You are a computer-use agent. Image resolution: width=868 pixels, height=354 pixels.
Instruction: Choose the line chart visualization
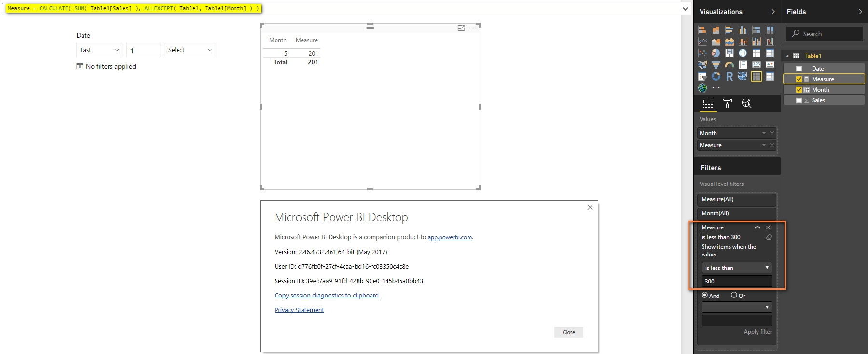702,42
